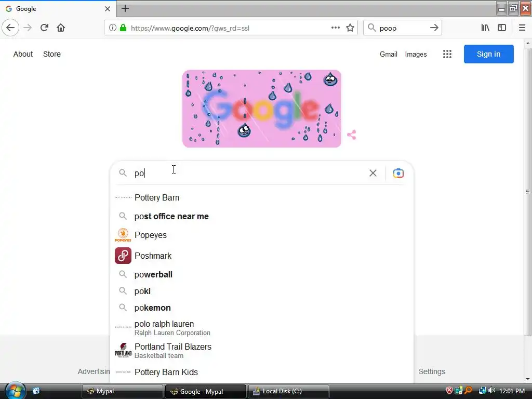
Task: Pick the Portland Trail Blazers suggestion
Action: (262, 351)
